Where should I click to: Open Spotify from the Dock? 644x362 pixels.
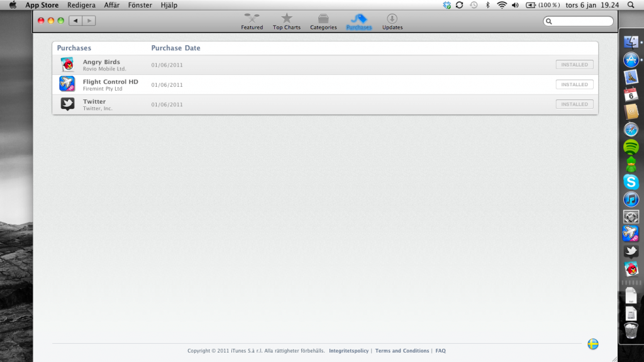631,147
